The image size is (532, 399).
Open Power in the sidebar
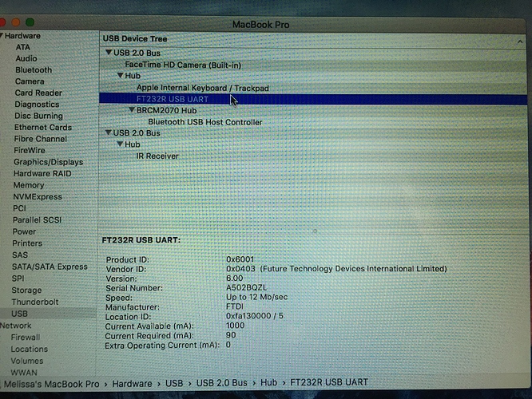pyautogui.click(x=24, y=231)
